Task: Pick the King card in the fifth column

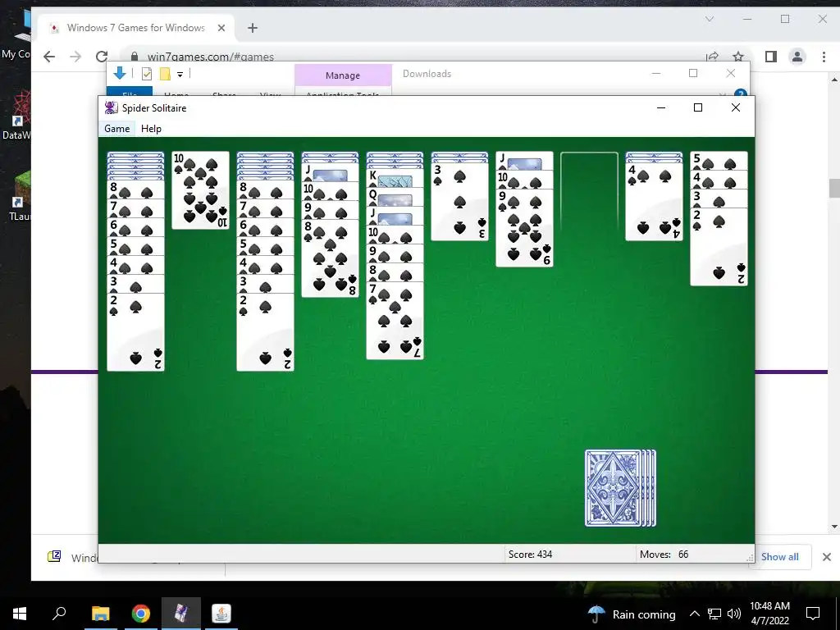Action: point(395,177)
